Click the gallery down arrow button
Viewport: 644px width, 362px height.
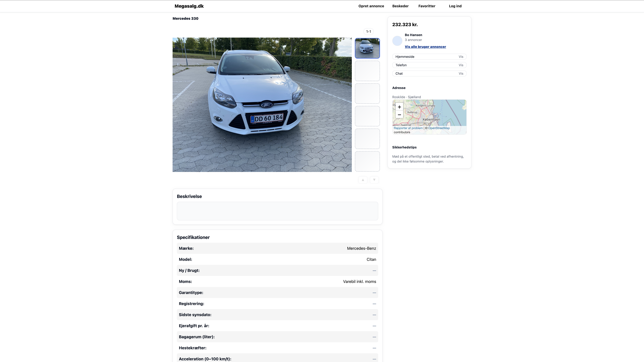point(374,180)
